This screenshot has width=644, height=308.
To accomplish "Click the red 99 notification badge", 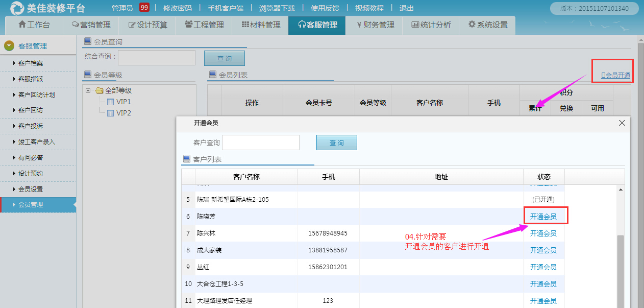I will click(144, 8).
